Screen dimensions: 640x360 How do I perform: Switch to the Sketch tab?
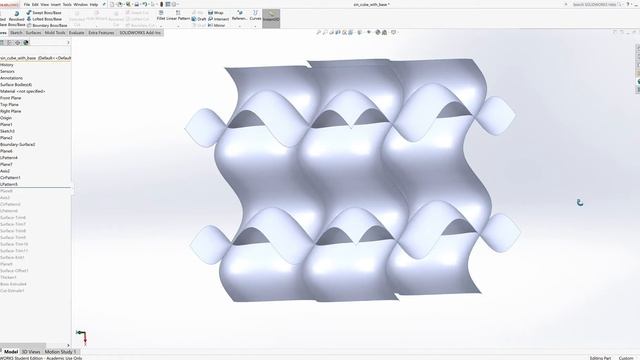click(16, 33)
